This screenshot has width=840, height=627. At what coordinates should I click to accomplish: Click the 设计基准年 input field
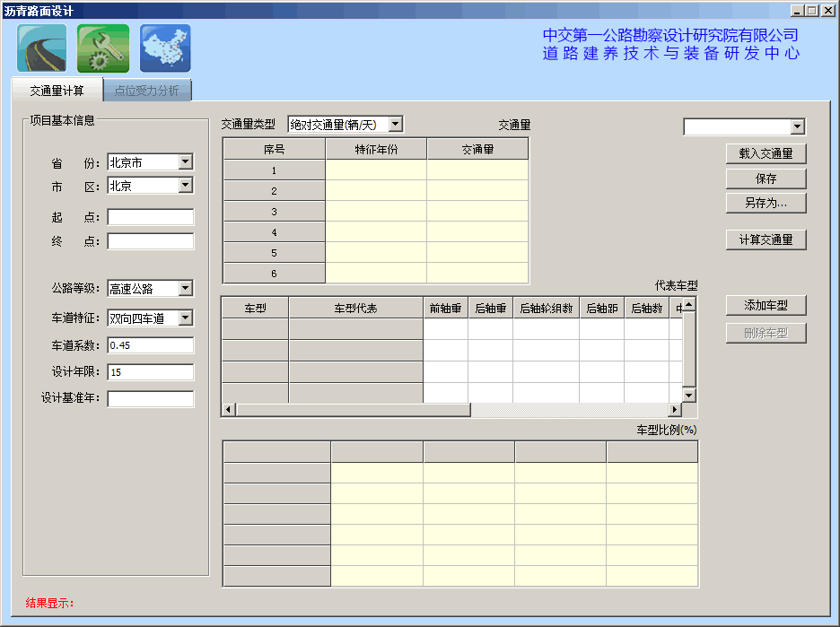coord(150,399)
